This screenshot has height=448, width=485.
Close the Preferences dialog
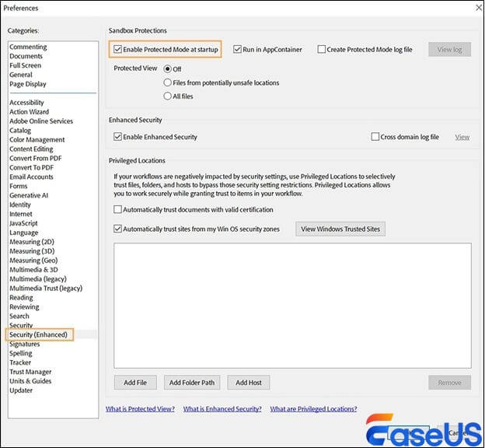tap(479, 8)
